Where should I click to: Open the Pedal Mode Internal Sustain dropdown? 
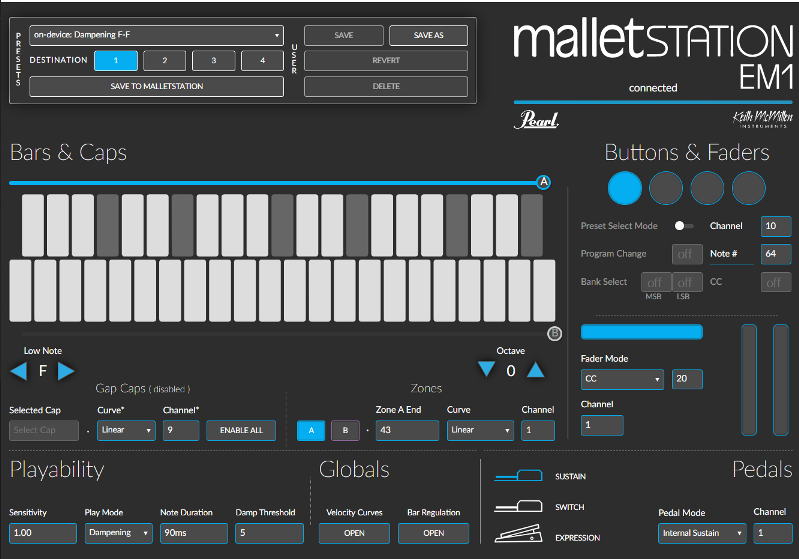point(702,534)
